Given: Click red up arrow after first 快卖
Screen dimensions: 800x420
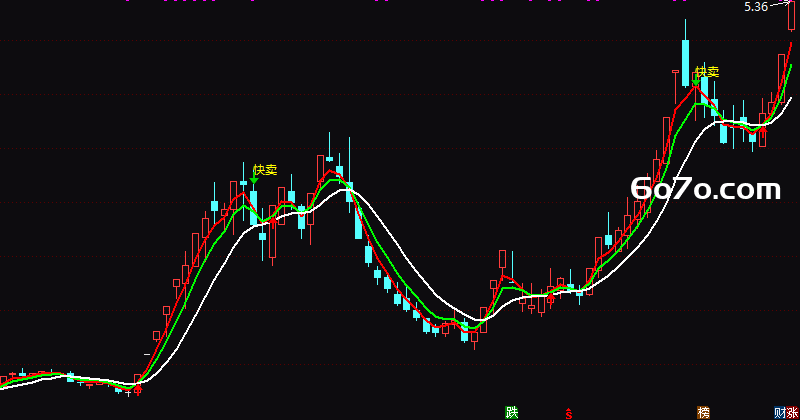Looking at the screenshot, I should click(x=273, y=220).
